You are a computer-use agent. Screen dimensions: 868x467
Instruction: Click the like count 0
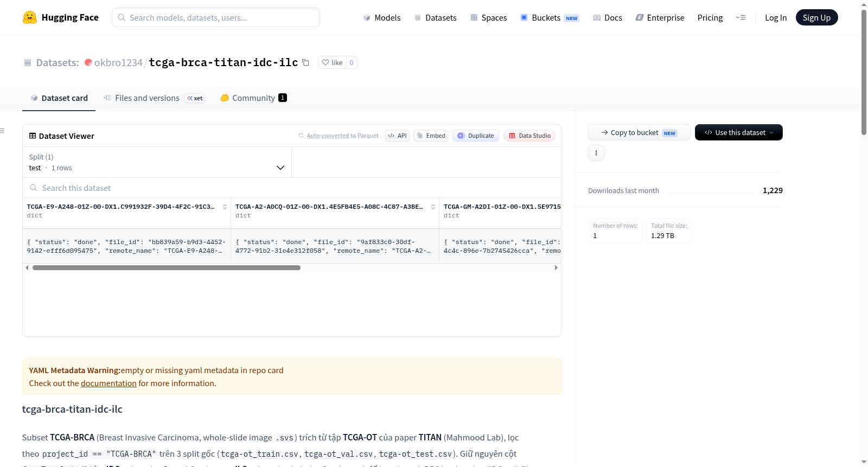352,62
